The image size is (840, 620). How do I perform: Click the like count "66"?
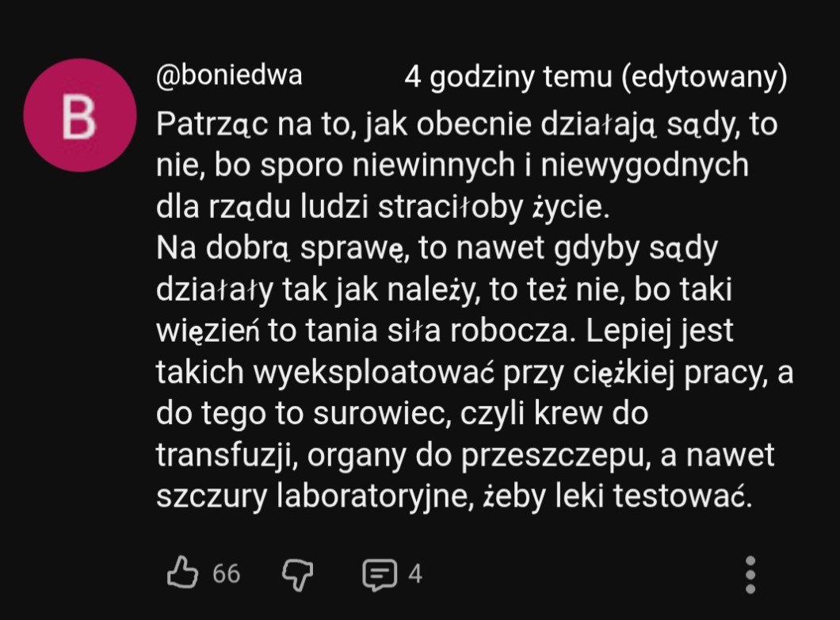click(x=227, y=574)
